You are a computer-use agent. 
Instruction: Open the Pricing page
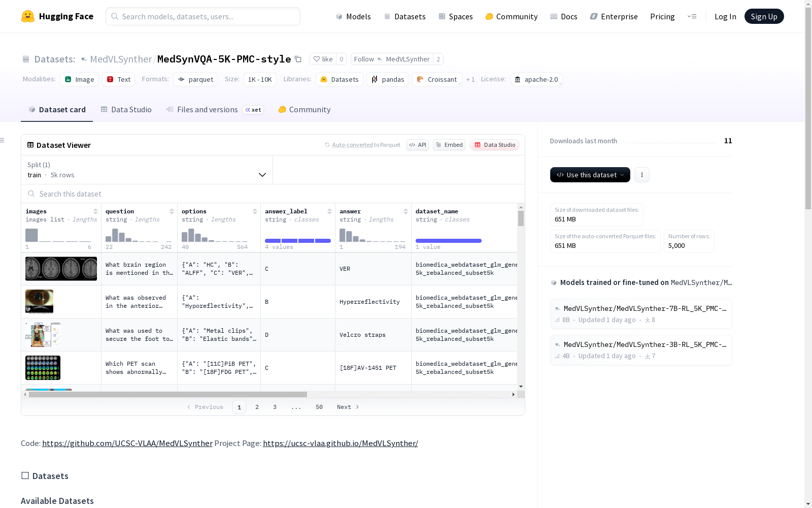coord(662,16)
